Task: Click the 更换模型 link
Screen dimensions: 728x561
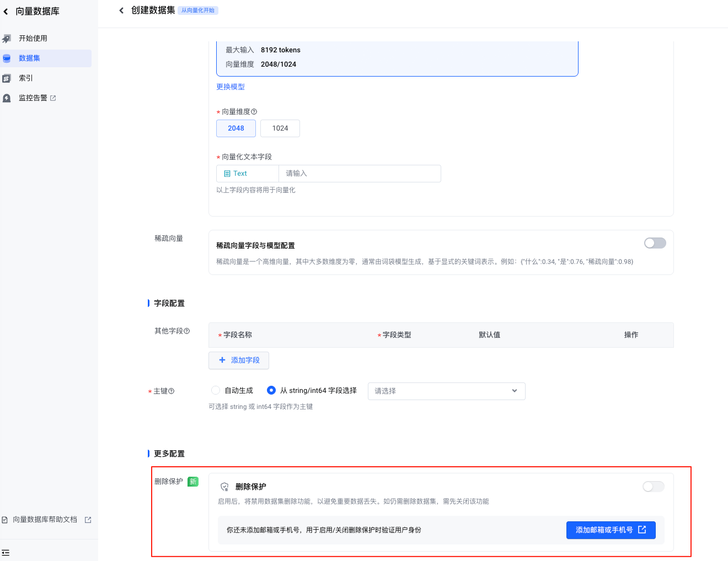Action: click(x=231, y=87)
